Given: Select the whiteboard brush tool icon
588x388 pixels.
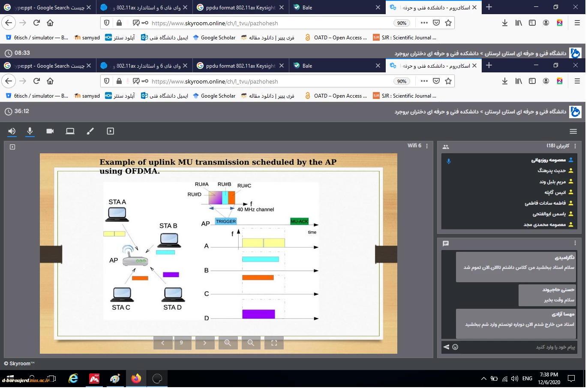Looking at the screenshot, I should point(90,131).
